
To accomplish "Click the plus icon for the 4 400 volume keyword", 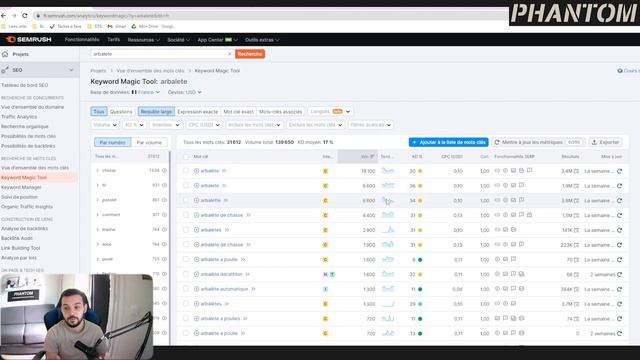I will pos(196,215).
